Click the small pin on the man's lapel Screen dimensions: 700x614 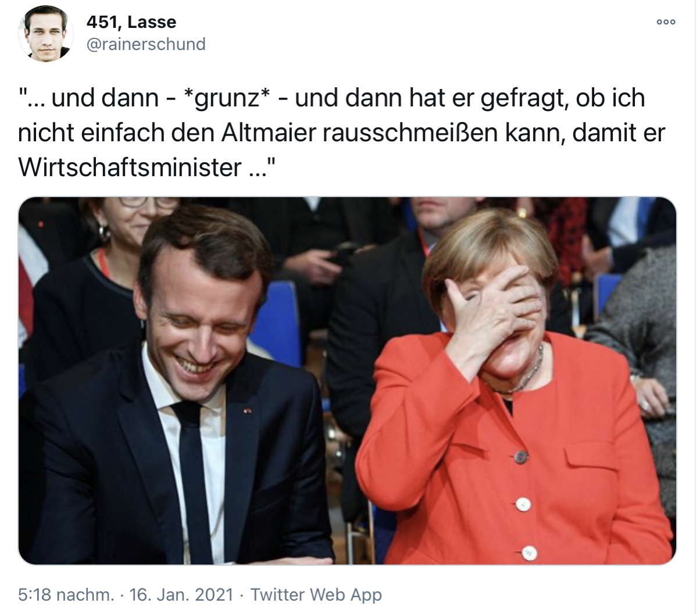click(247, 412)
